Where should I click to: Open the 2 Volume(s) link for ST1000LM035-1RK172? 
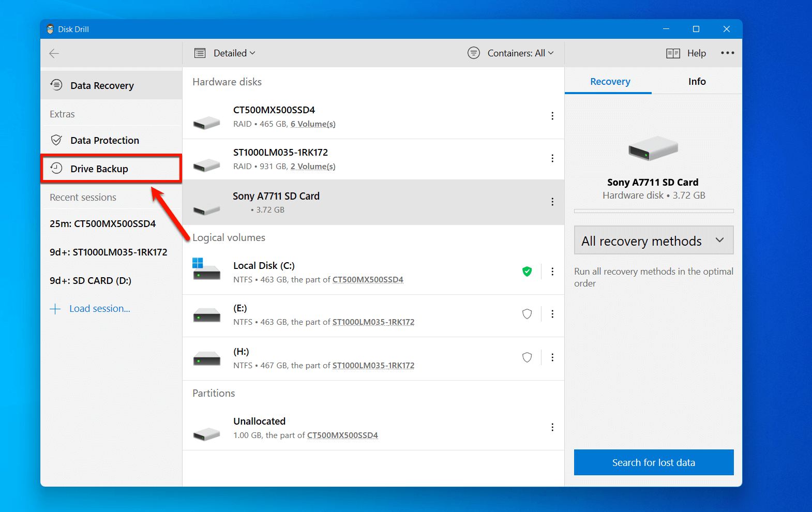[313, 167]
